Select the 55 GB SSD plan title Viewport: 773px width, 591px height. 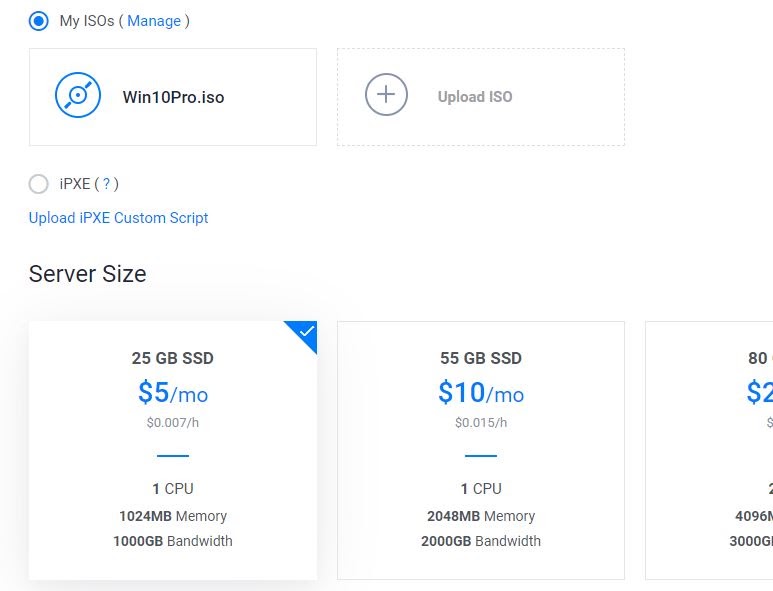pos(481,358)
